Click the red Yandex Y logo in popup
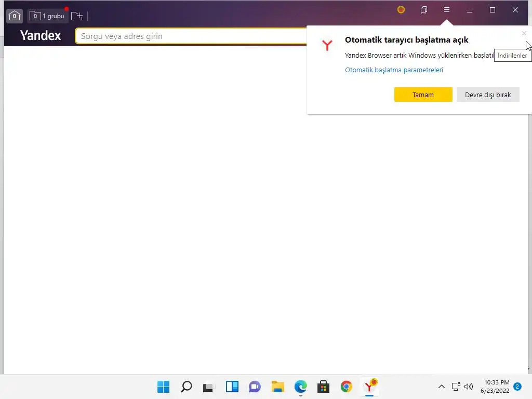The width and height of the screenshot is (532, 399). [327, 45]
